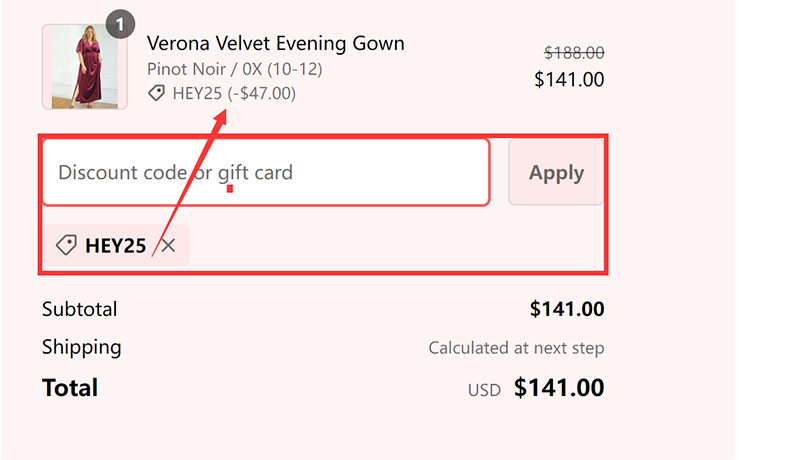Click the $141.00 item price
Image resolution: width=800 pixels, height=460 pixels.
point(569,79)
